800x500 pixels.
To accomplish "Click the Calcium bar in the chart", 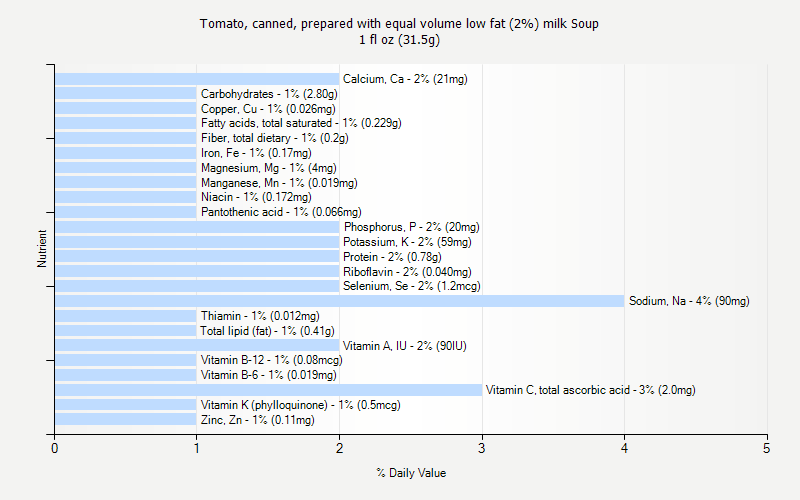I will point(197,79).
